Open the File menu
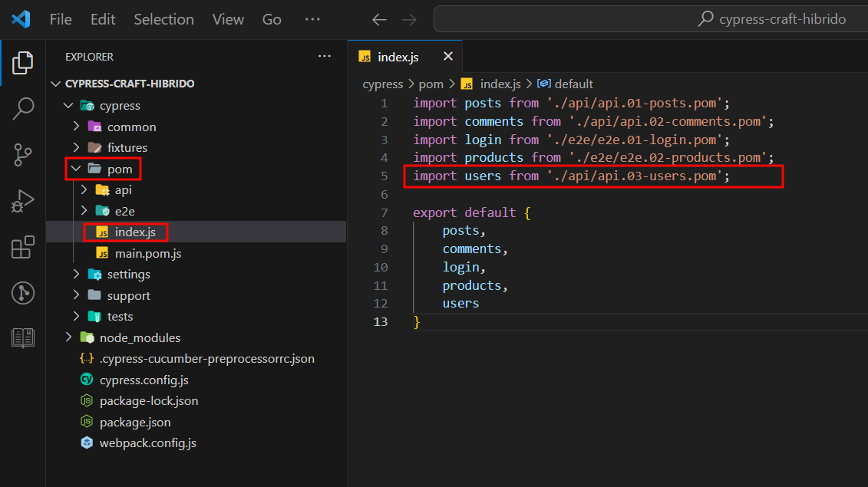The width and height of the screenshot is (868, 487). coord(61,19)
